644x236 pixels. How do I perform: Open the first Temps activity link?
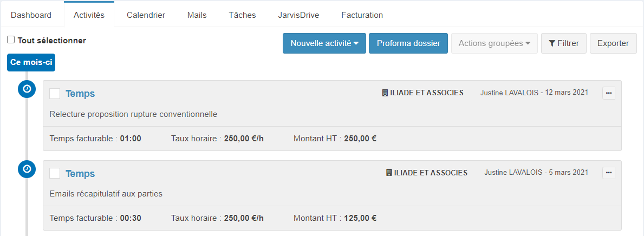(80, 94)
